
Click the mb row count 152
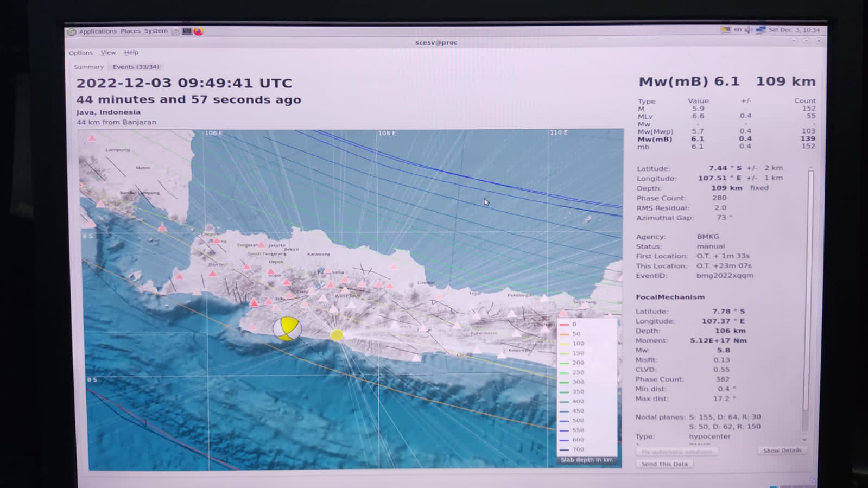tap(808, 147)
